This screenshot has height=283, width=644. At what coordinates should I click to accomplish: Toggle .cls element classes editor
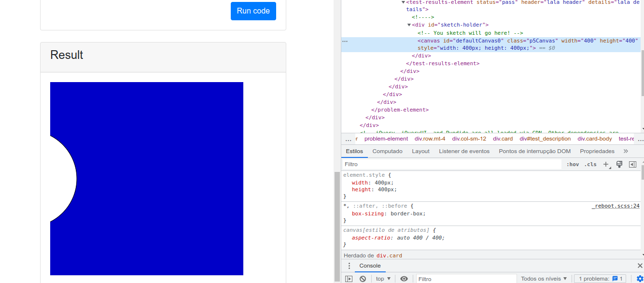(x=590, y=164)
